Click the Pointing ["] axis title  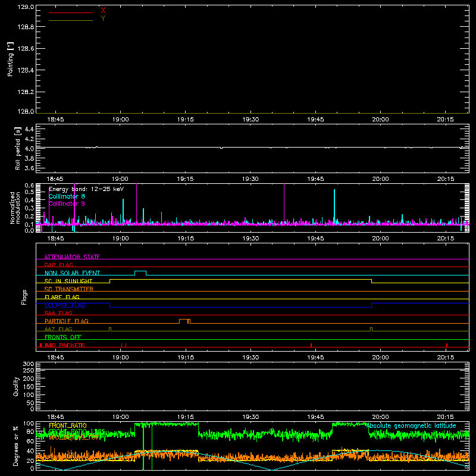click(x=11, y=59)
